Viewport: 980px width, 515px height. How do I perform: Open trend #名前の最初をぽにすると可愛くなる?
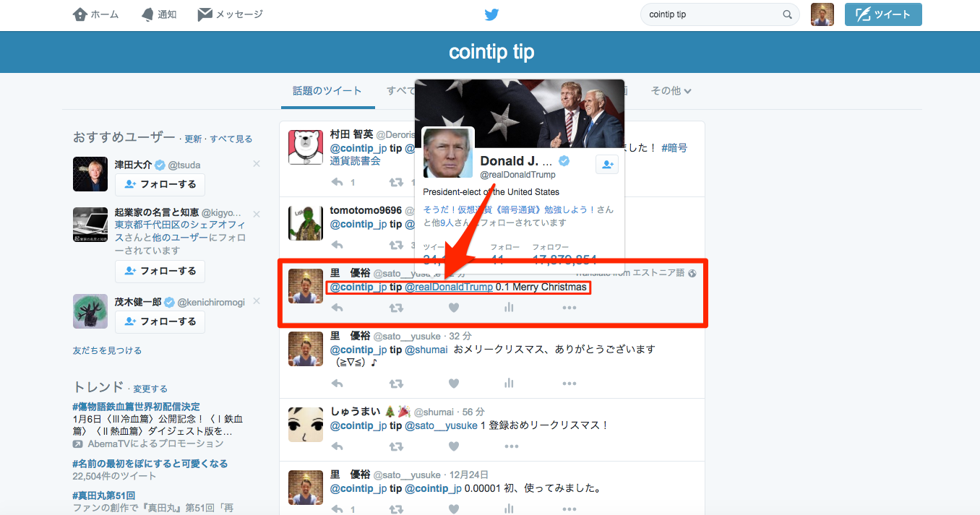(150, 463)
